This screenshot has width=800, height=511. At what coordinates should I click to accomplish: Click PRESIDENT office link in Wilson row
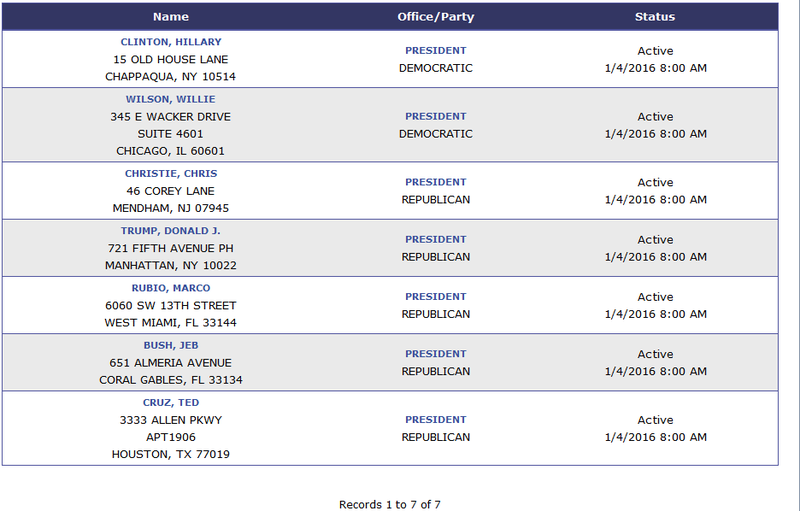pyautogui.click(x=435, y=116)
